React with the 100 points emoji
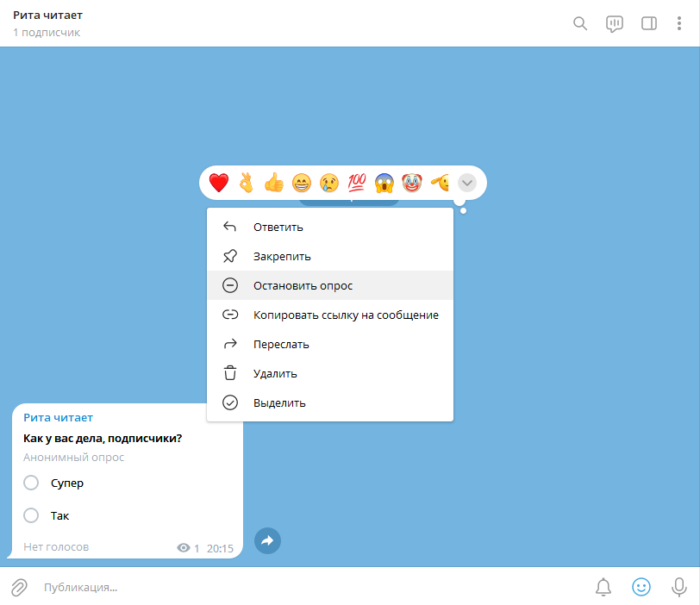Image resolution: width=700 pixels, height=605 pixels. click(x=356, y=183)
